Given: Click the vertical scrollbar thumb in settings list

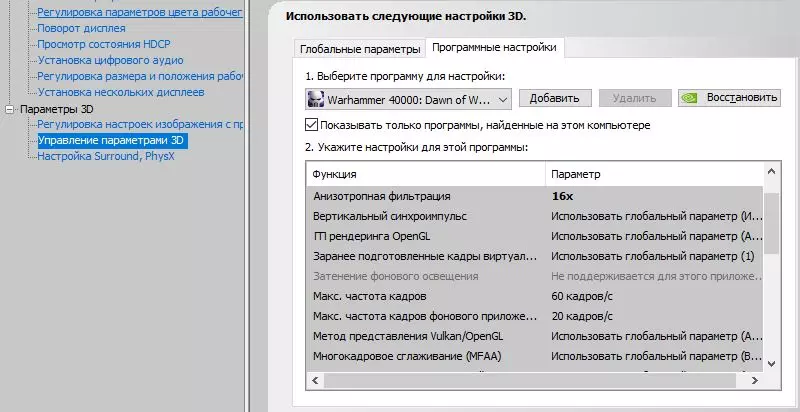Looking at the screenshot, I should 771,223.
